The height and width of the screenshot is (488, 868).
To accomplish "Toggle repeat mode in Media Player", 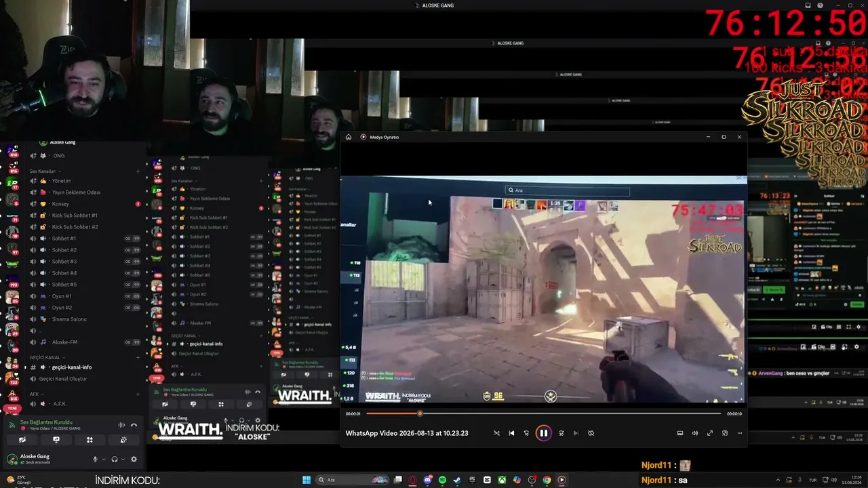I will pyautogui.click(x=591, y=433).
